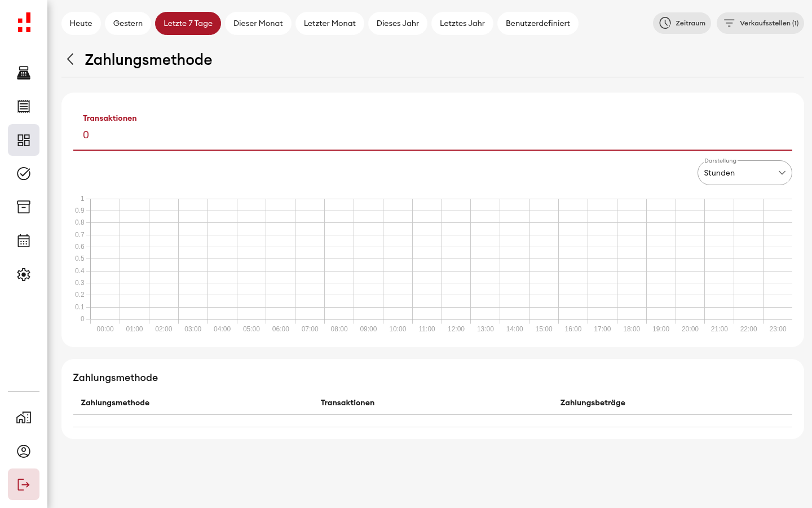Click the red app logo

pos(24,23)
